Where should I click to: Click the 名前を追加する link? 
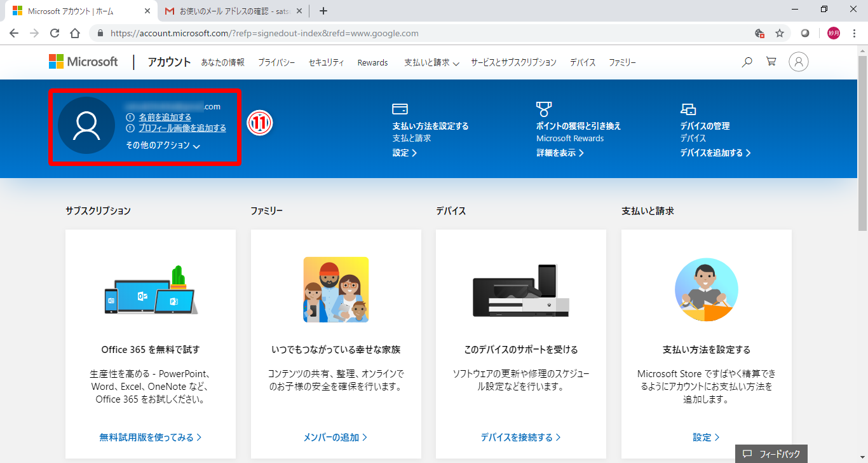pos(165,117)
